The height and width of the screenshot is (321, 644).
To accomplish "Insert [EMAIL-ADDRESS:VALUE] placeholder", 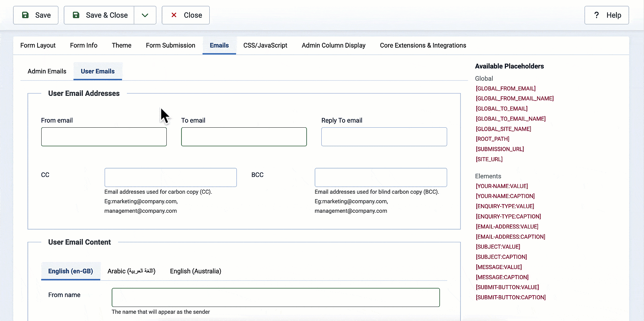I will tap(507, 227).
